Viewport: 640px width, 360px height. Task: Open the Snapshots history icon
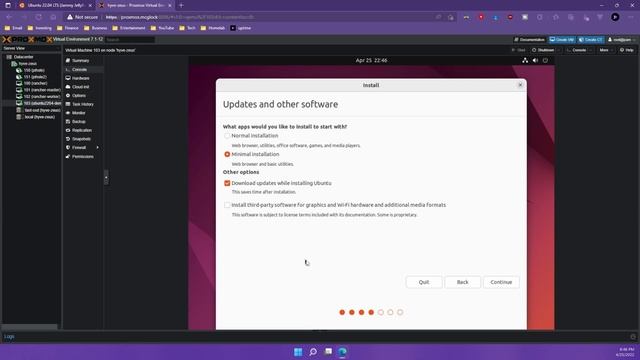[x=68, y=139]
